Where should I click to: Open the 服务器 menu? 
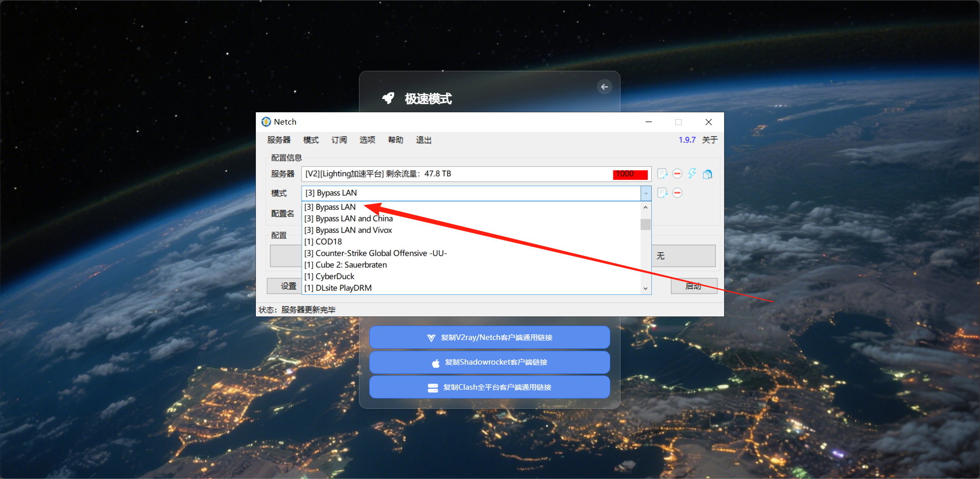click(278, 140)
